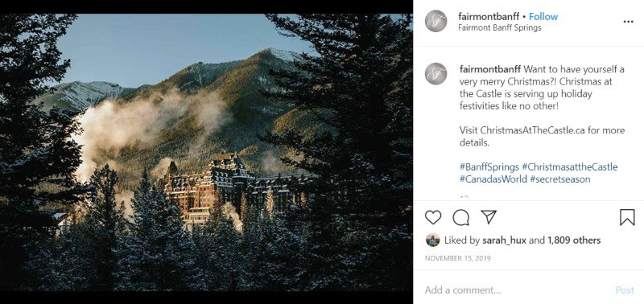
Task: Open the fairmontbanff username in the header
Action: (489, 17)
